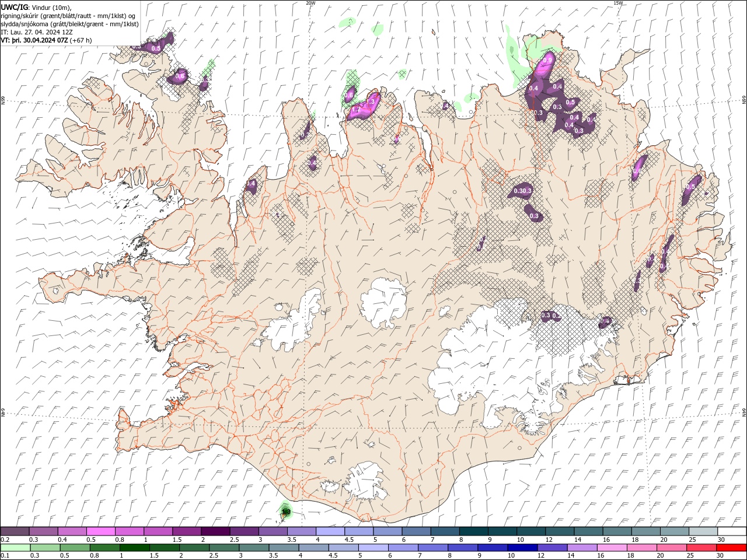
Task: Pick the darkest purple snow swatch at 2
Action: point(215,531)
